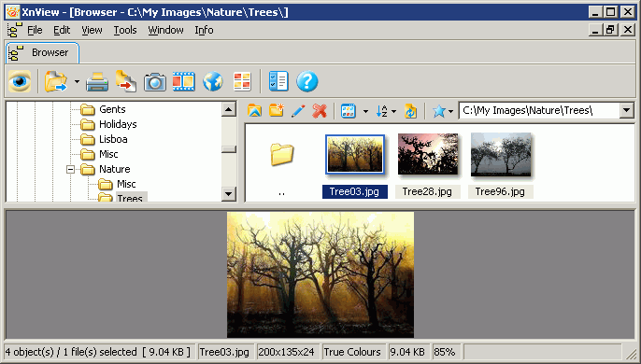Select the Trees folder in tree
Viewport: 641px width, 364px height.
point(131,197)
